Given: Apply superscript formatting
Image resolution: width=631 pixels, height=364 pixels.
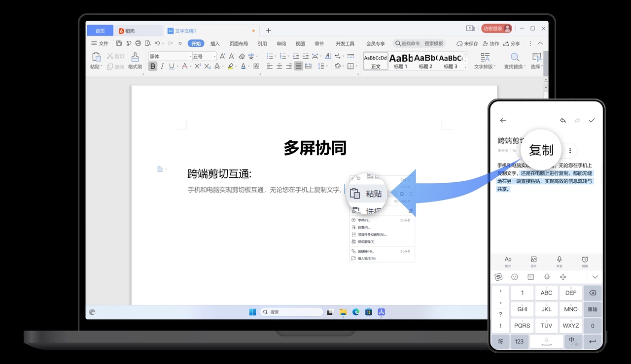Looking at the screenshot, I should click(198, 66).
